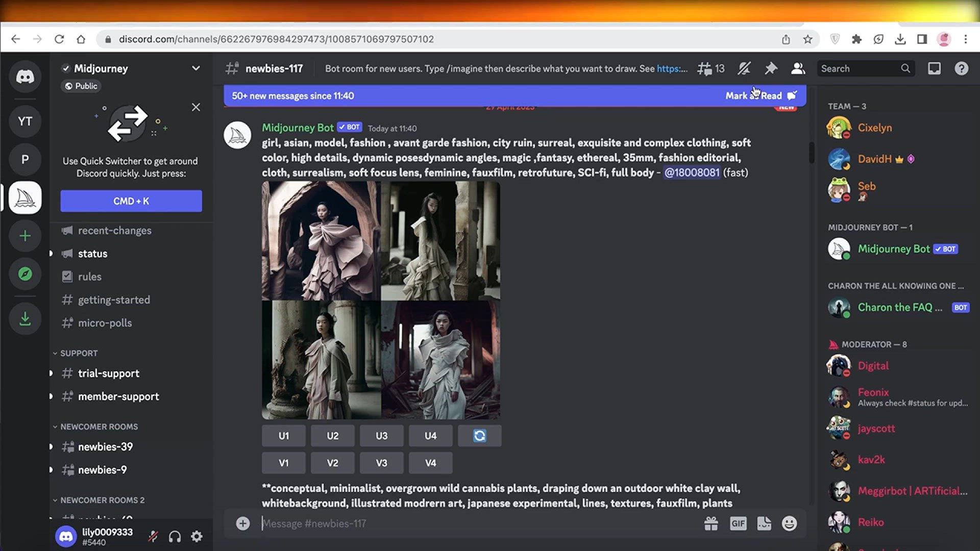Select the YT server icon
Image resolution: width=980 pixels, height=551 pixels.
[x=25, y=121]
